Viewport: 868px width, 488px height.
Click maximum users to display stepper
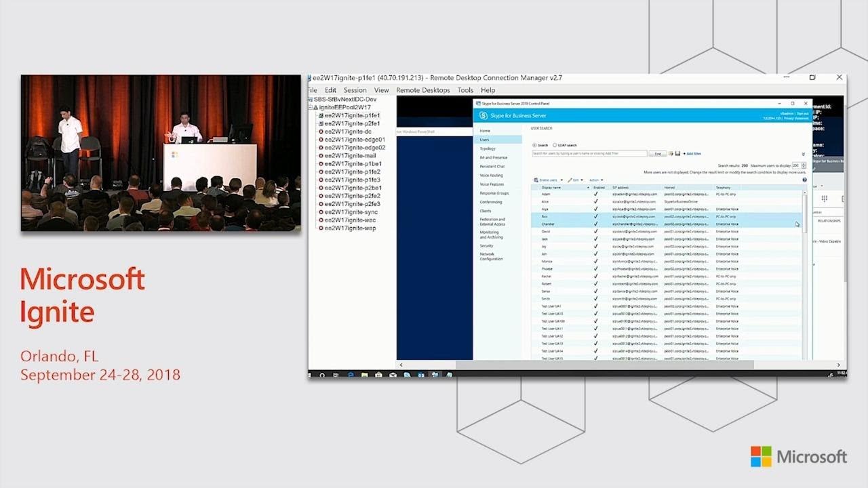[804, 165]
